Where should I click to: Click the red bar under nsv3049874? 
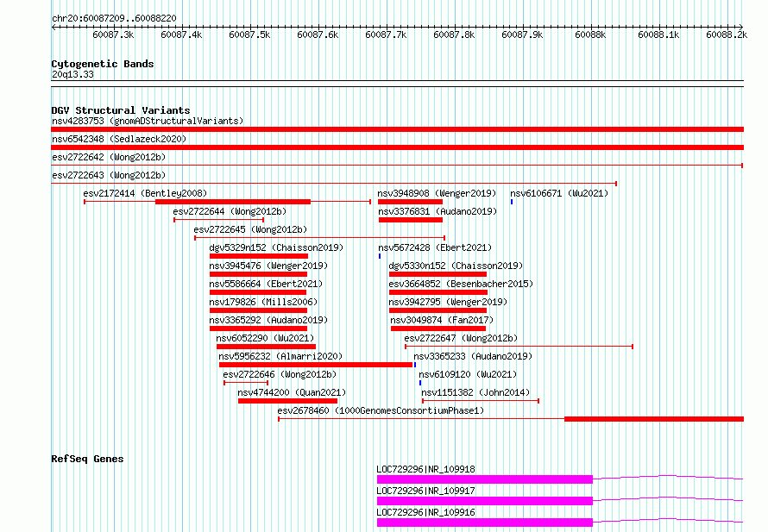(x=438, y=329)
